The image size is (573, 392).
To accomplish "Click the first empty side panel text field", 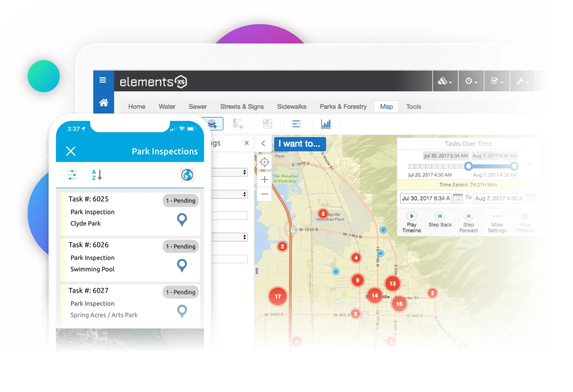I will [229, 216].
